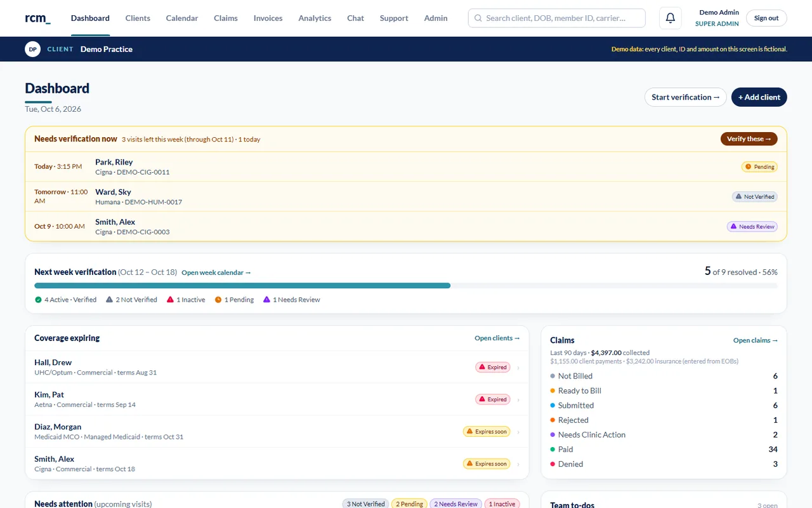
Task: Switch to the Calendar tab
Action: (182, 18)
